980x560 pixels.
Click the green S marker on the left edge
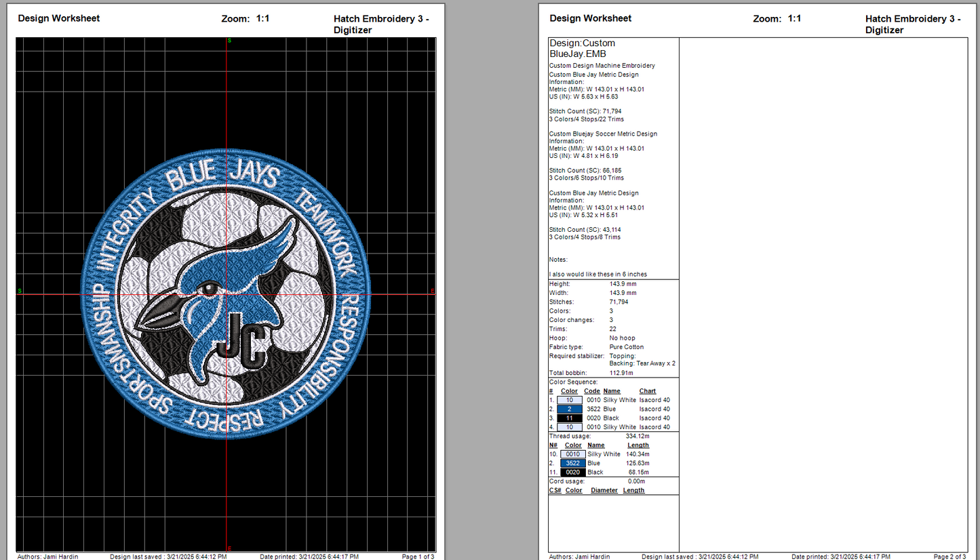click(20, 291)
